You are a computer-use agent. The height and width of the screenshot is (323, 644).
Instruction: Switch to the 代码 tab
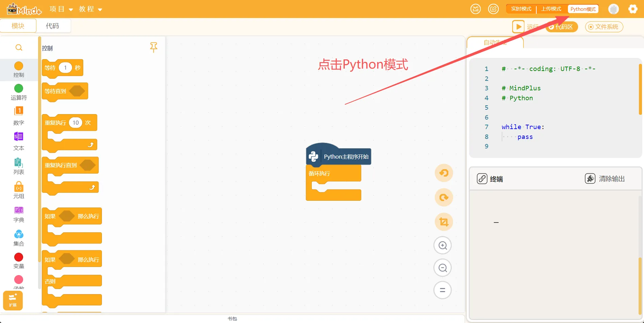52,26
